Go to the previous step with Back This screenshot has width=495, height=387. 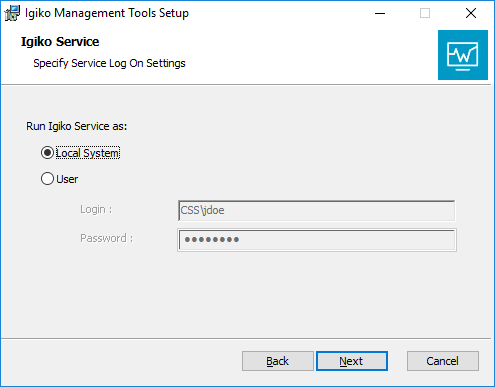click(277, 361)
